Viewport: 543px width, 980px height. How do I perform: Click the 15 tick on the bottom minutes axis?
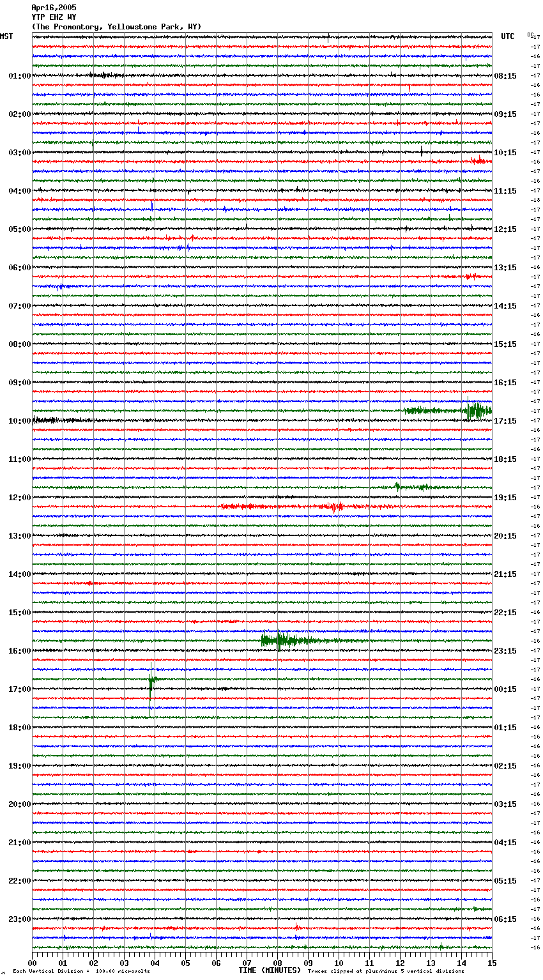[x=491, y=963]
